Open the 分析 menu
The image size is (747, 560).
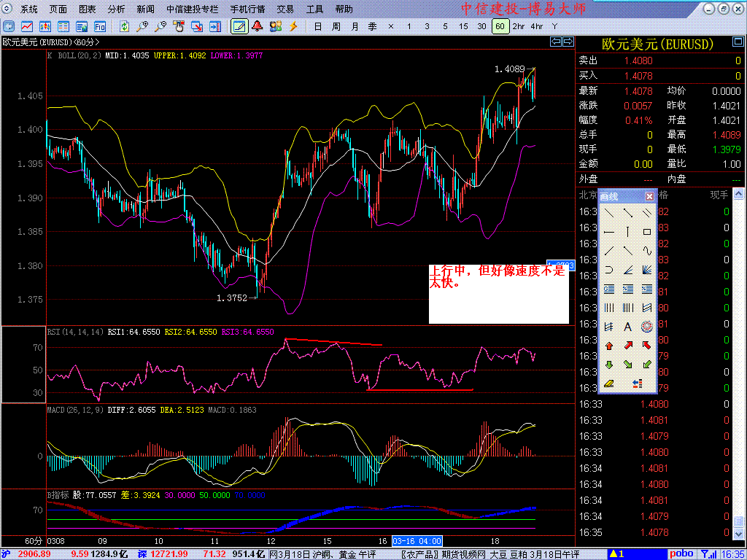pos(116,9)
